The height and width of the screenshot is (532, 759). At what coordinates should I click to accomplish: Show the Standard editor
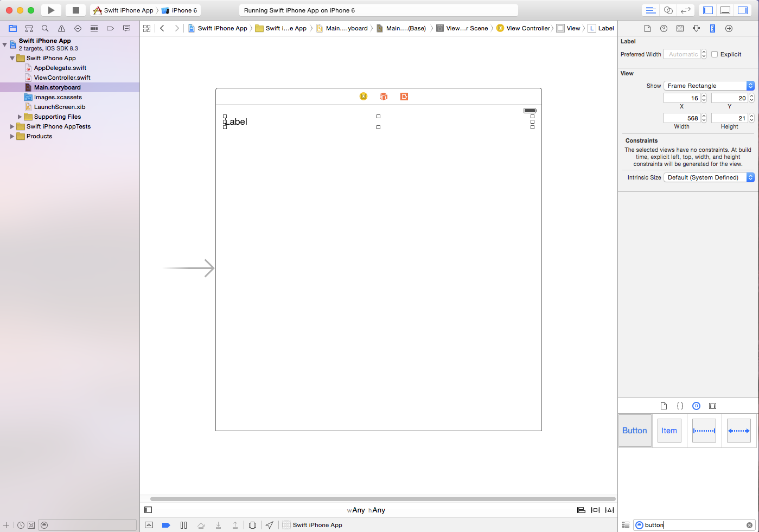coord(650,10)
